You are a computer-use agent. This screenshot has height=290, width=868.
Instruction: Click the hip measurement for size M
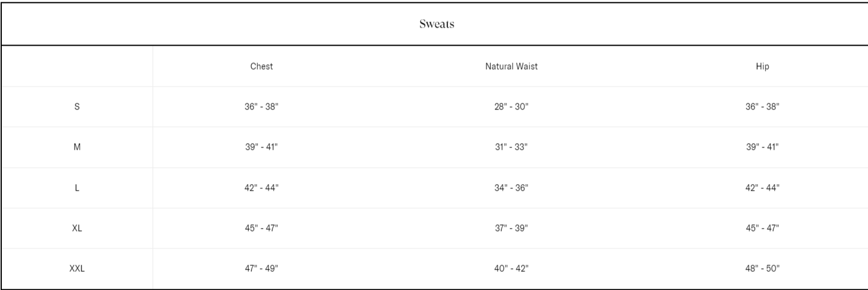pyautogui.click(x=762, y=147)
